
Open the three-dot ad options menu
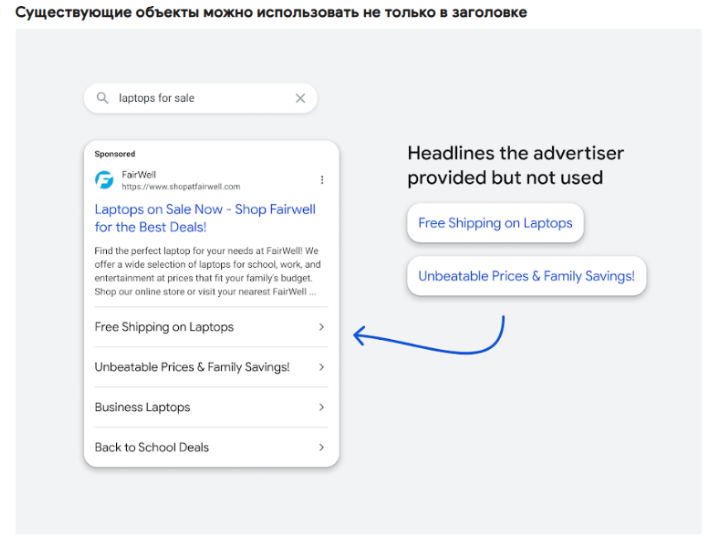[x=322, y=180]
